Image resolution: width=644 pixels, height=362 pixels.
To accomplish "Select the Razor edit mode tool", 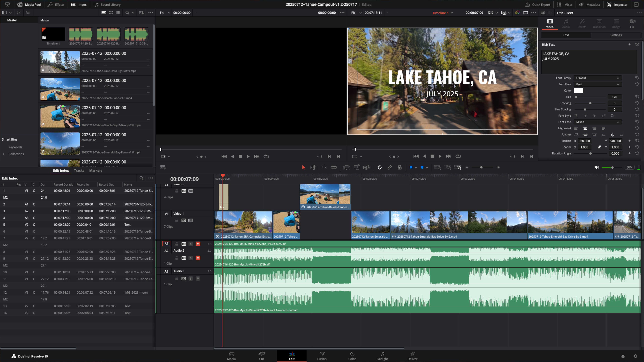I will point(334,167).
